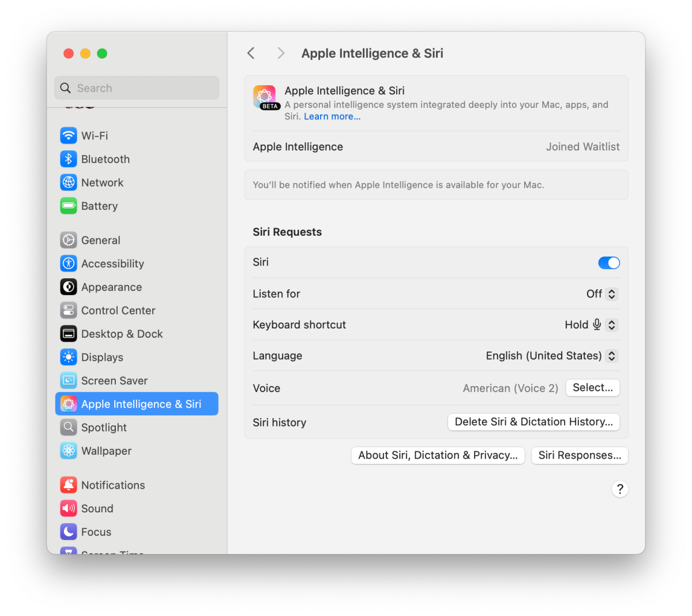Click the green Battery icon

click(x=69, y=206)
